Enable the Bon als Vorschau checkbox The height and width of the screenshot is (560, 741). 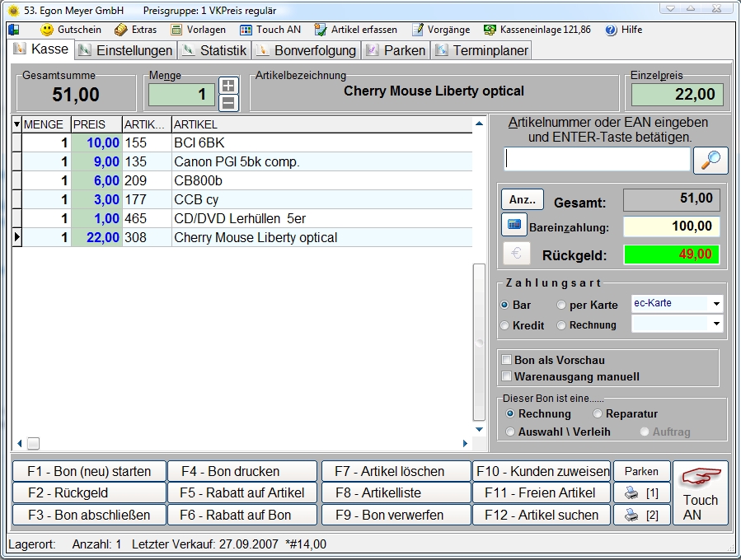[506, 361]
